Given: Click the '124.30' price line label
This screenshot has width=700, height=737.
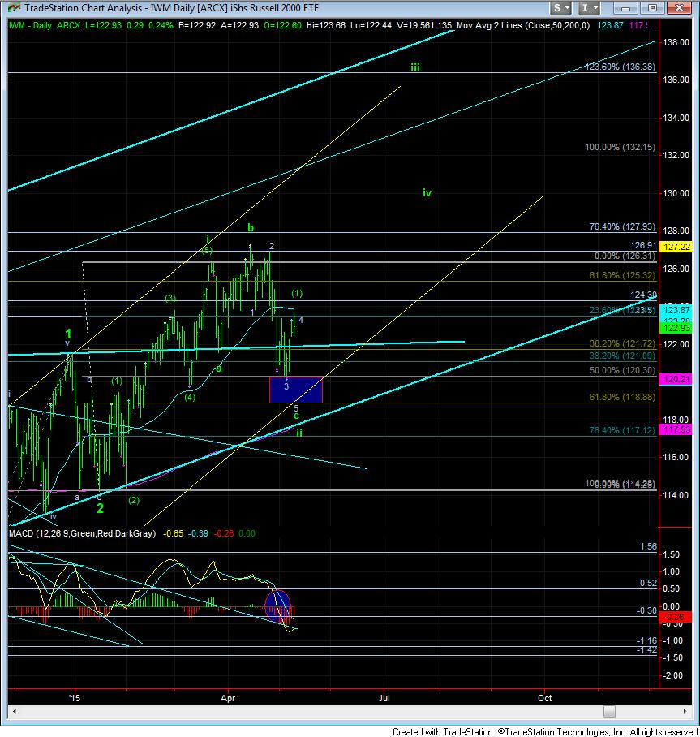Looking at the screenshot, I should pos(643,295).
